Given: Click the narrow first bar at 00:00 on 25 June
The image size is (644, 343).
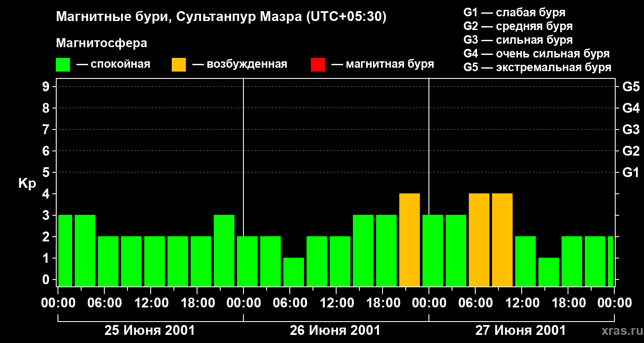Looking at the screenshot, I should coord(65,251).
